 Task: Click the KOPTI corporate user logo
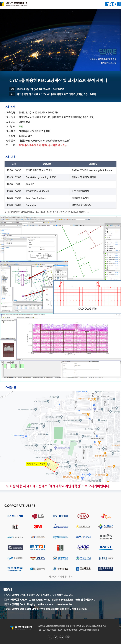tap(83, 537)
